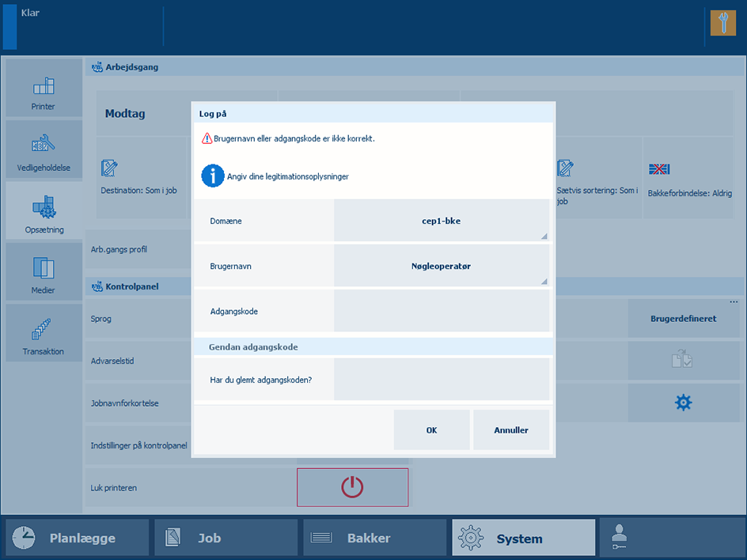Confirm login with the OK button
This screenshot has width=747, height=560.
(431, 430)
